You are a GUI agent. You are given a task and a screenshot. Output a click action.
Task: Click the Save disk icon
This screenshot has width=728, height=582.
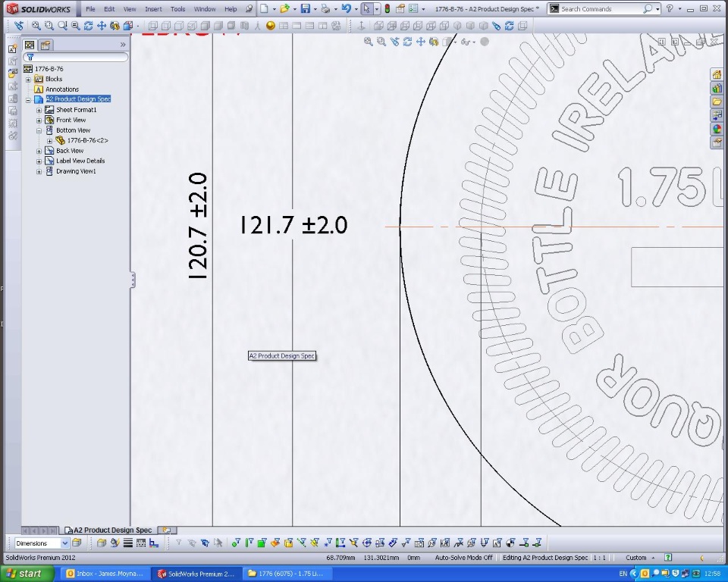coord(305,8)
